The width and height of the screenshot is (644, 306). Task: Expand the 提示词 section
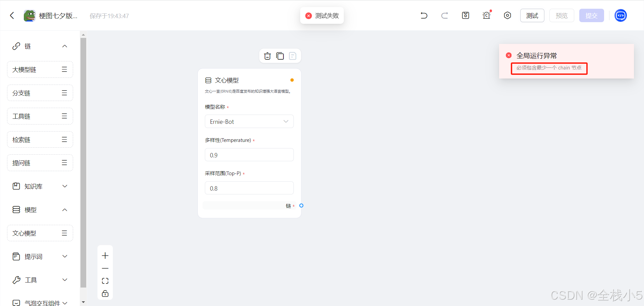pyautogui.click(x=65, y=256)
